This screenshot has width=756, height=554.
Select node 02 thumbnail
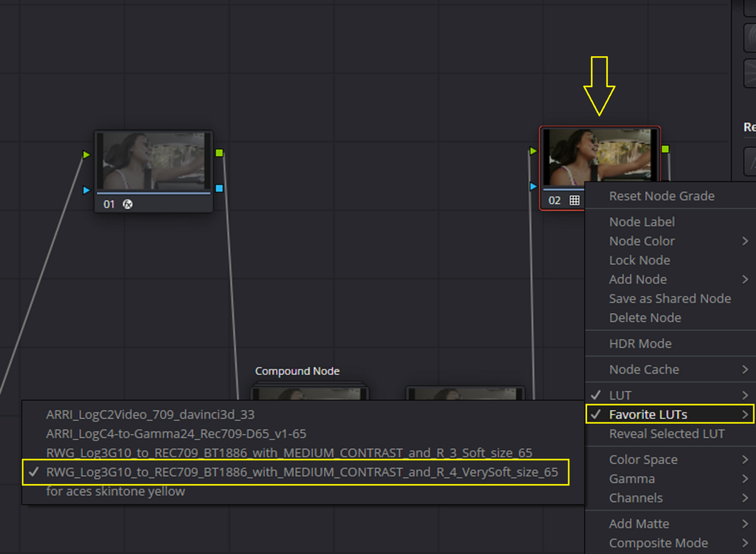pyautogui.click(x=599, y=157)
